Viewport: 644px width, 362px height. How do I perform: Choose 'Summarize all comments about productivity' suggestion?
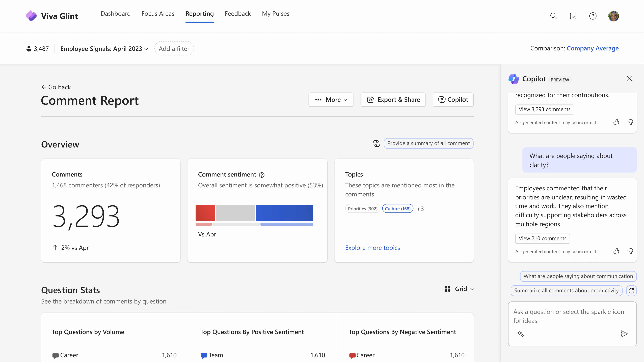(x=566, y=291)
